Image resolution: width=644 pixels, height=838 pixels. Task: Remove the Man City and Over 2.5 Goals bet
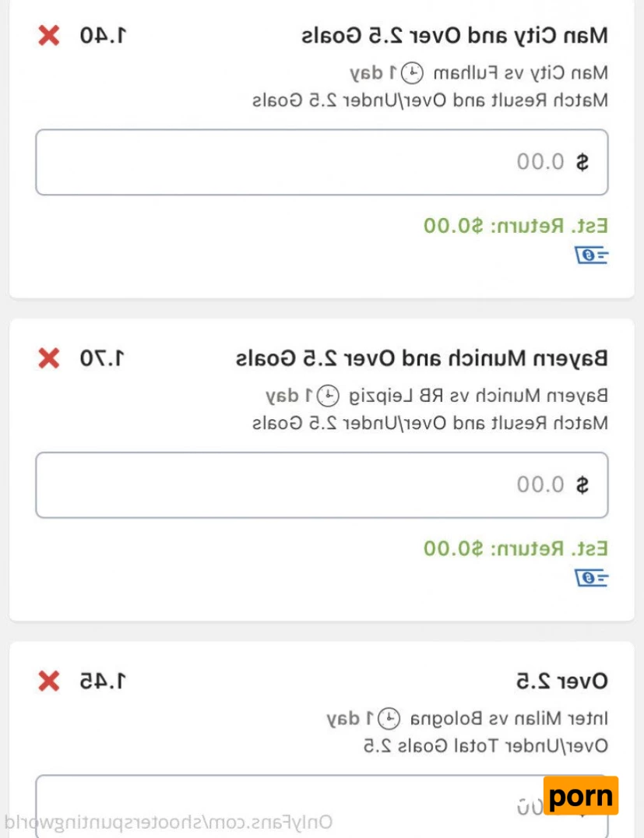click(x=49, y=35)
